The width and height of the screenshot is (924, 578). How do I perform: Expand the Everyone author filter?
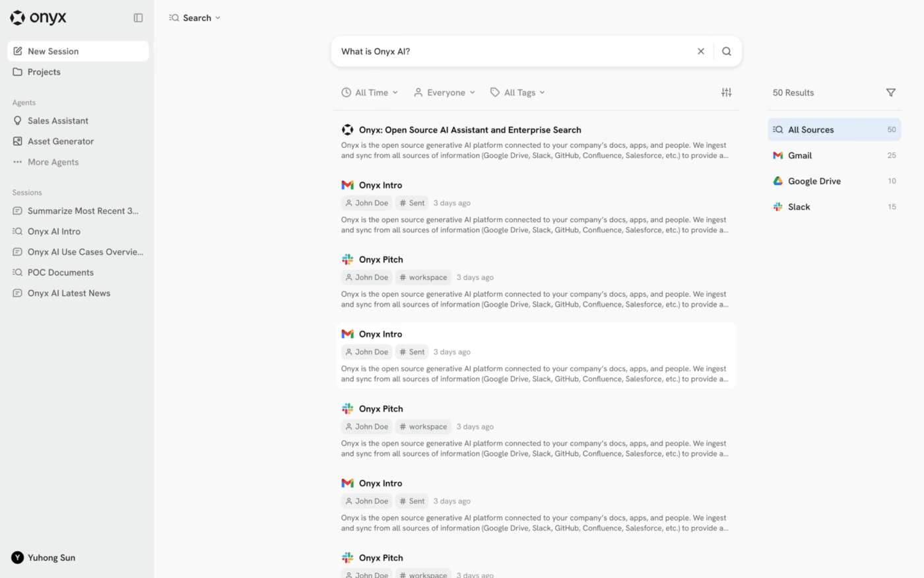point(444,92)
